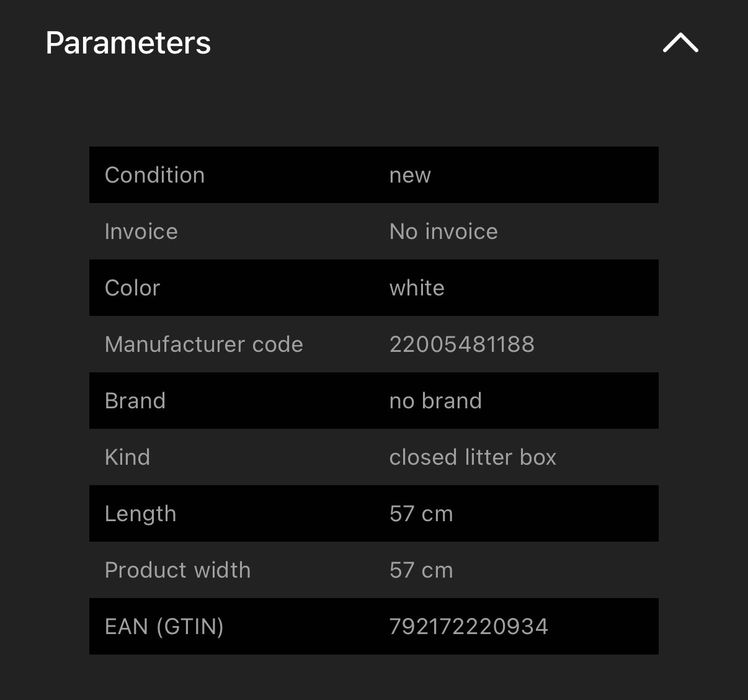Click manufacturer code 22005481188
The image size is (748, 700).
point(462,344)
